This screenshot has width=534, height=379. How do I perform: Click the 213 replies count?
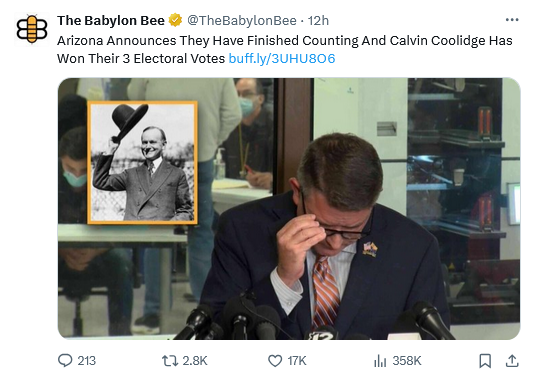[x=87, y=361]
